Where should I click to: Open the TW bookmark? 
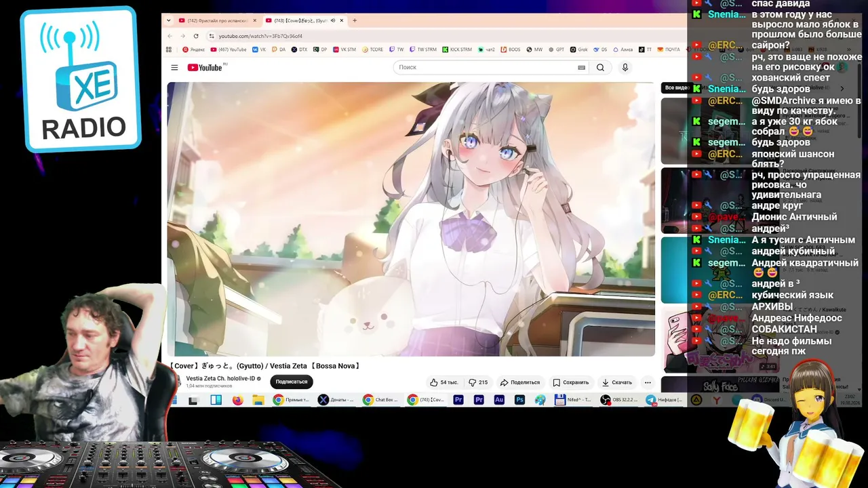397,49
